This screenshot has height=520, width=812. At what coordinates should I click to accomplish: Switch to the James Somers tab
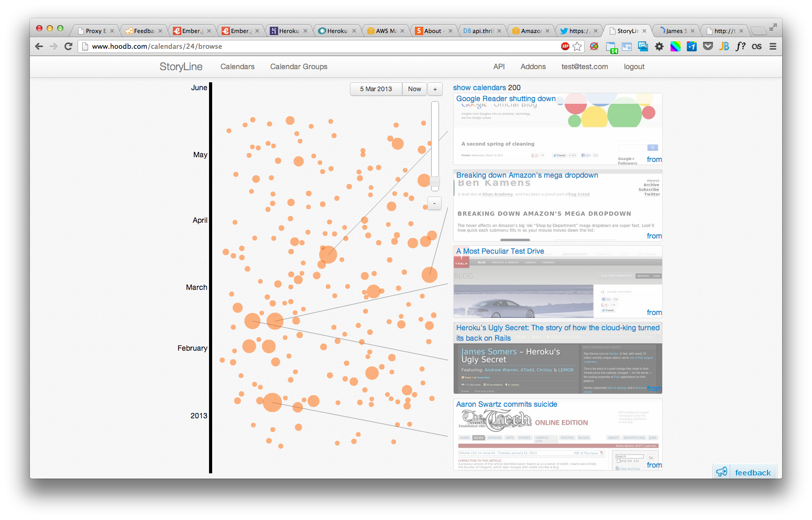point(675,31)
